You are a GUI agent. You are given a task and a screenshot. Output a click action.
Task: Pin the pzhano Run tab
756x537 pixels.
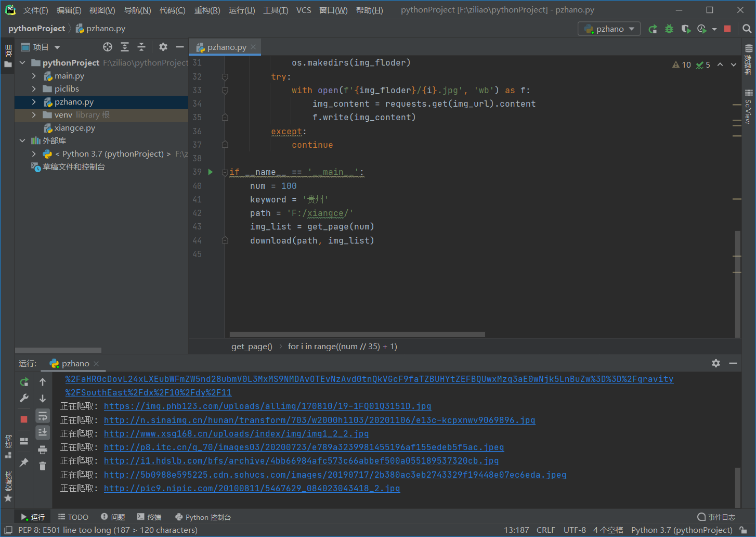(x=24, y=462)
